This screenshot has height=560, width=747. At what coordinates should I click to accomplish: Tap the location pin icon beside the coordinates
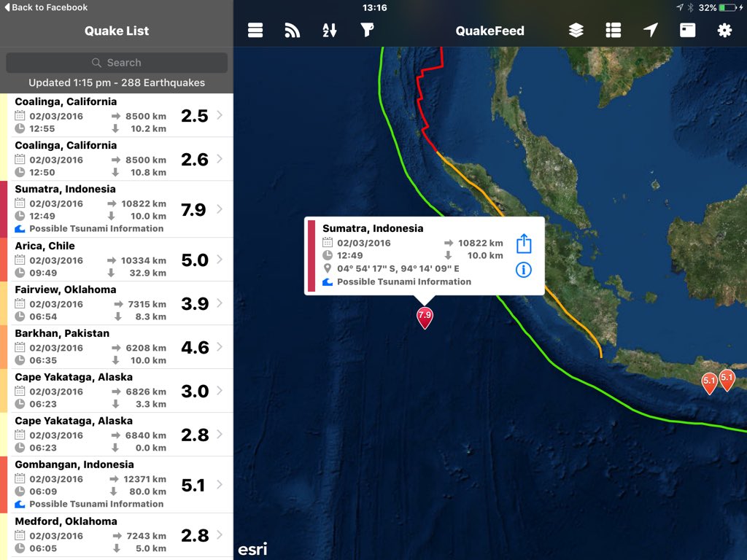coord(328,268)
